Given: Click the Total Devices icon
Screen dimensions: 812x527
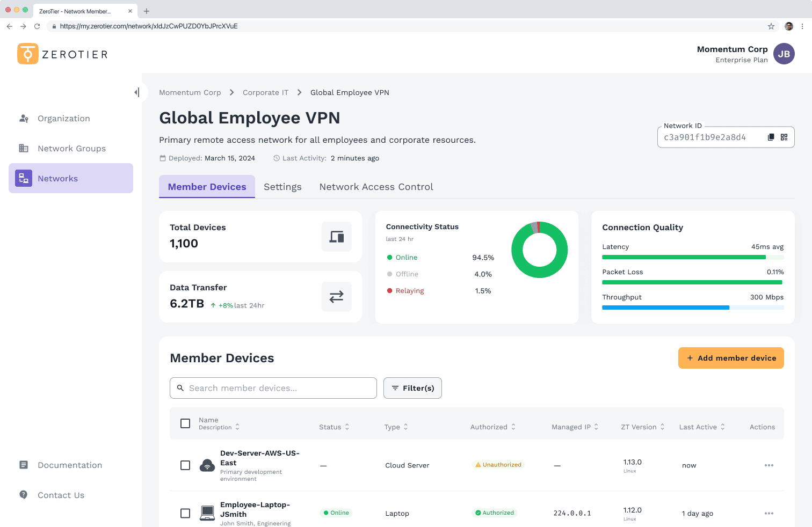Looking at the screenshot, I should (336, 237).
